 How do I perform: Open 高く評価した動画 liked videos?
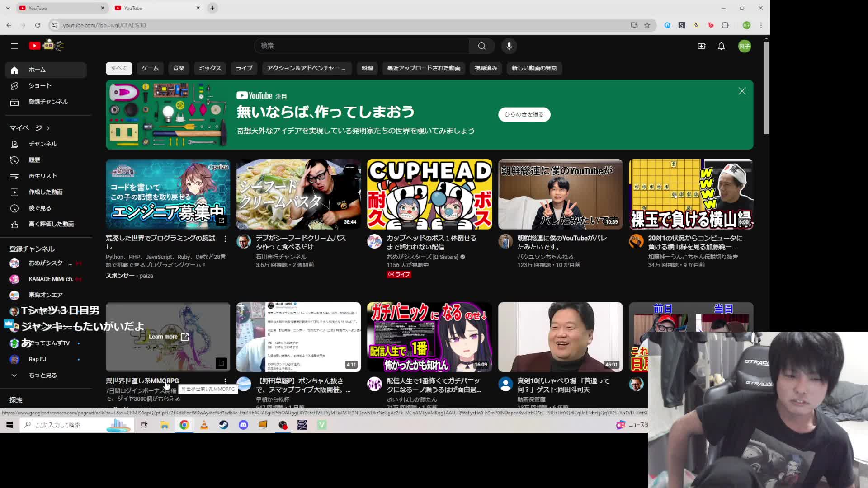46,224
